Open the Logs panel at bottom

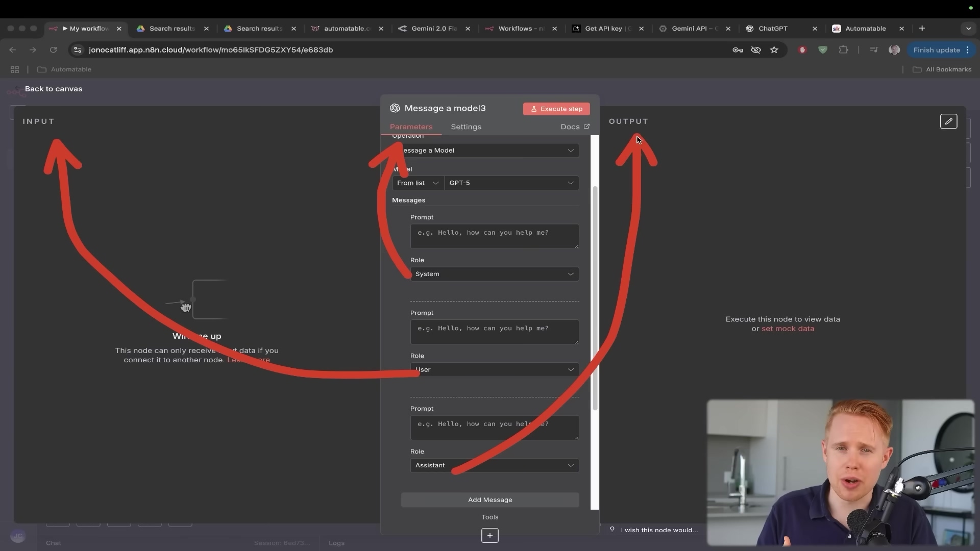tap(336, 543)
